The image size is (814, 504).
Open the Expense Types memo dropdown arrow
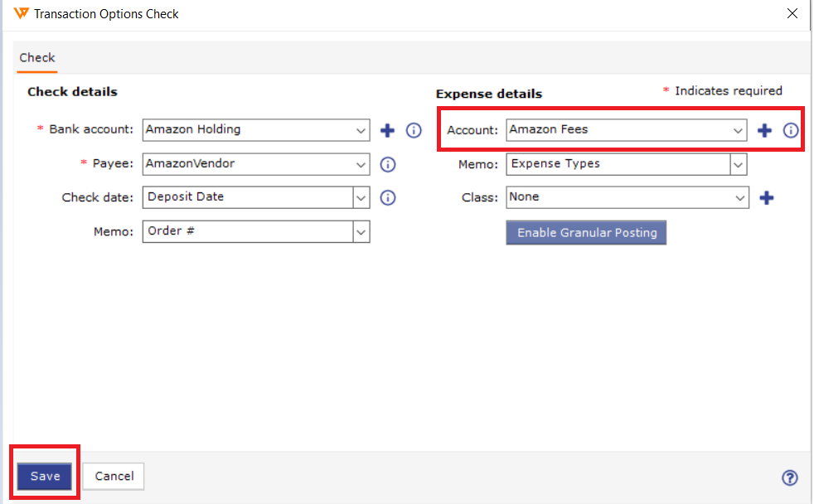pyautogui.click(x=739, y=164)
